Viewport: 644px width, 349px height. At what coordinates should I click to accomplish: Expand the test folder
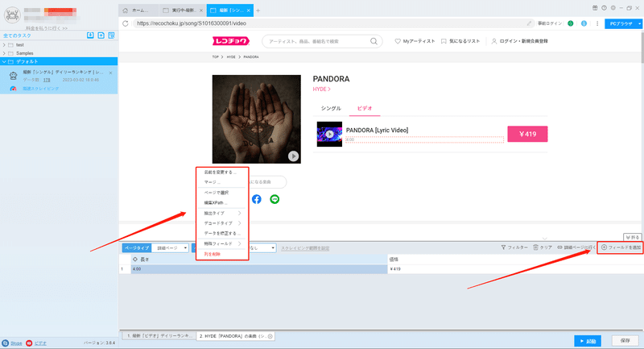click(4, 45)
